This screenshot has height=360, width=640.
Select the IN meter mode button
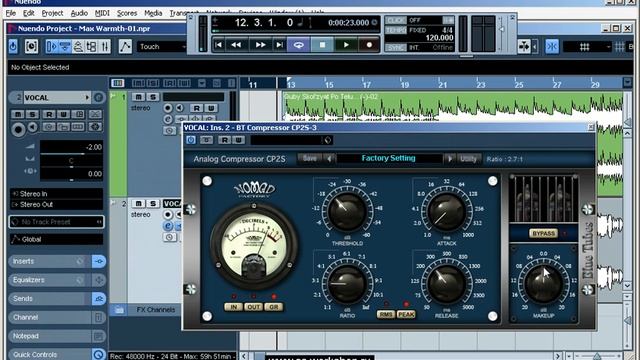coord(233,307)
